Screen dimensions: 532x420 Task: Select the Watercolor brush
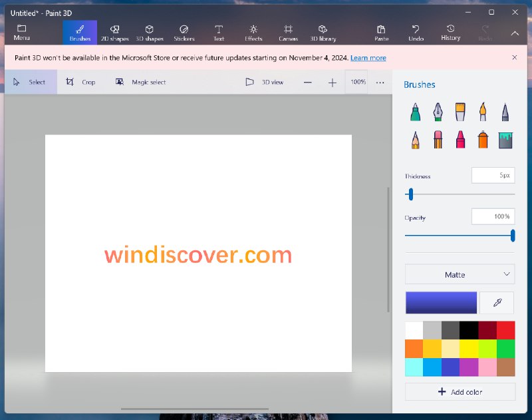(x=483, y=112)
